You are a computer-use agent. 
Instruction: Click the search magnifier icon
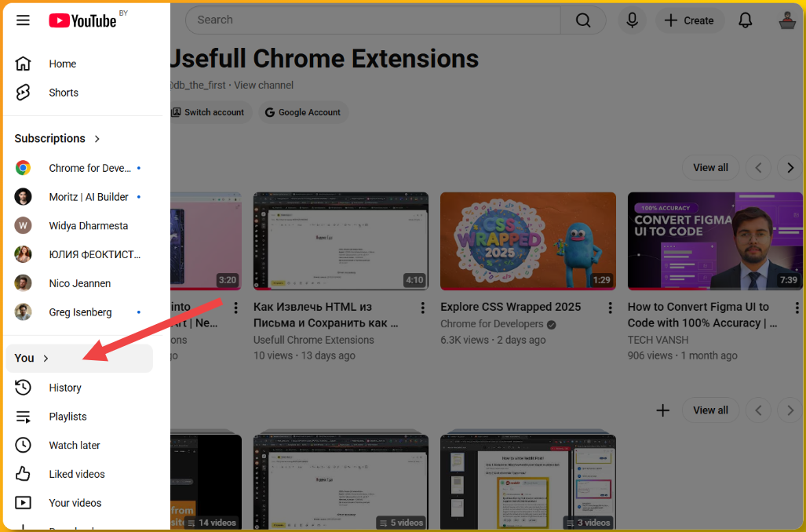click(583, 20)
